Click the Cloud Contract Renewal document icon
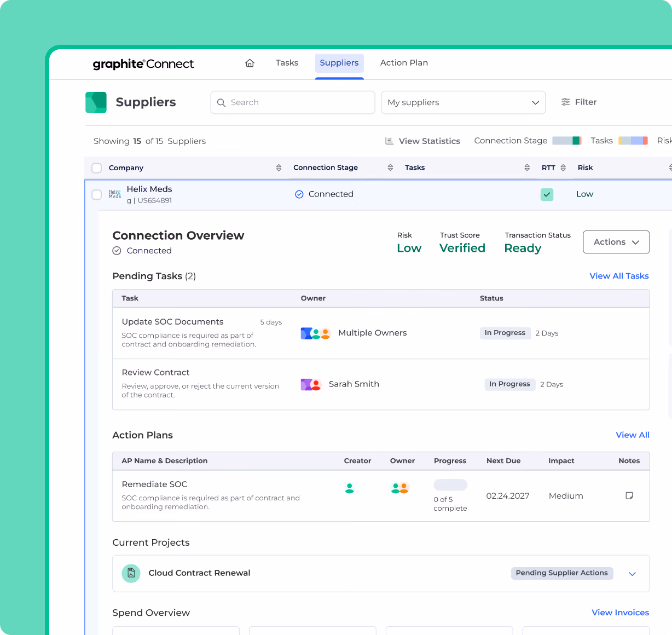 [131, 573]
